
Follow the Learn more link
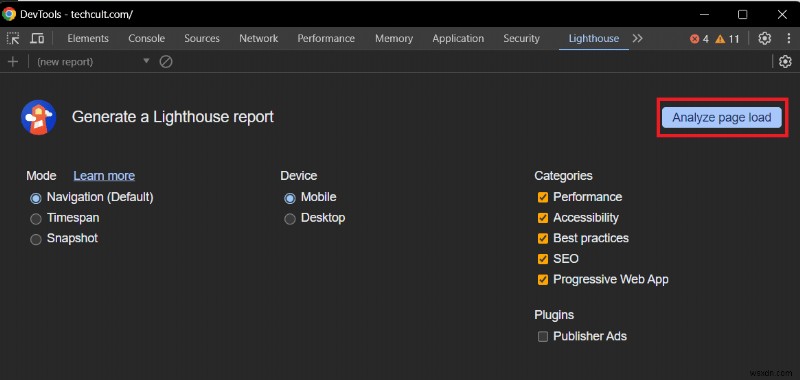point(104,175)
